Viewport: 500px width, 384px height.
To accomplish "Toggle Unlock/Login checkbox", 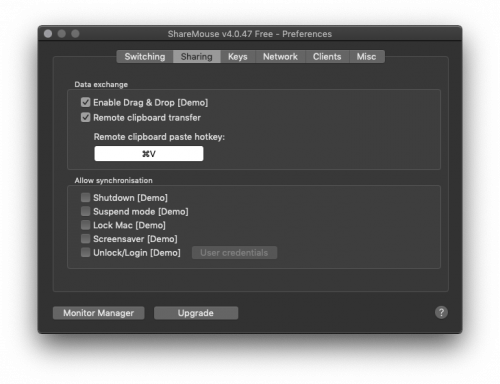I will [x=86, y=252].
